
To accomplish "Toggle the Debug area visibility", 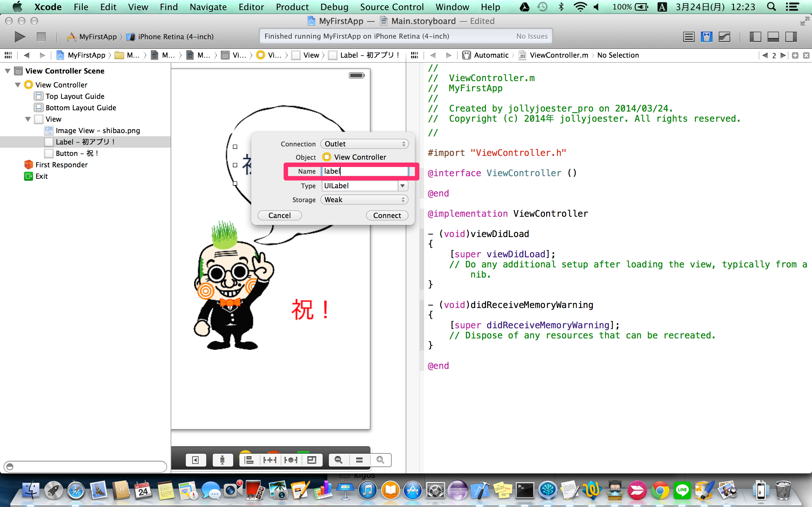I will tap(773, 36).
